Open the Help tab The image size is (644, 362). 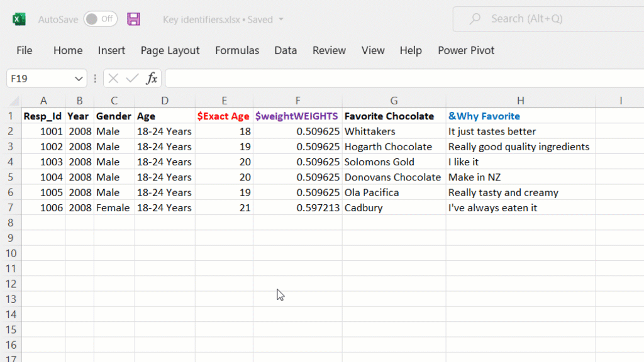tap(411, 50)
